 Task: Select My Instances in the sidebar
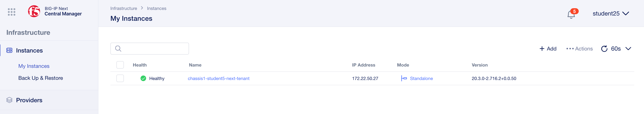(34, 66)
